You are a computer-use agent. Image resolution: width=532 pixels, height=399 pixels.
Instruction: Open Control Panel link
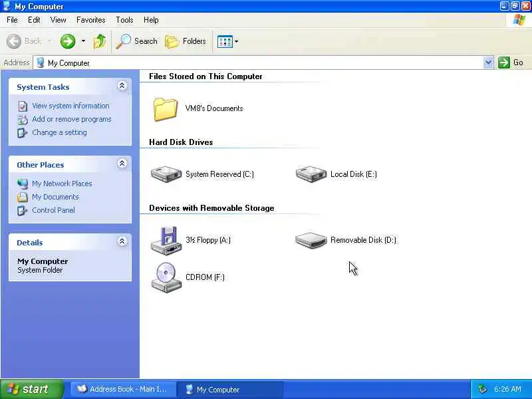[53, 210]
